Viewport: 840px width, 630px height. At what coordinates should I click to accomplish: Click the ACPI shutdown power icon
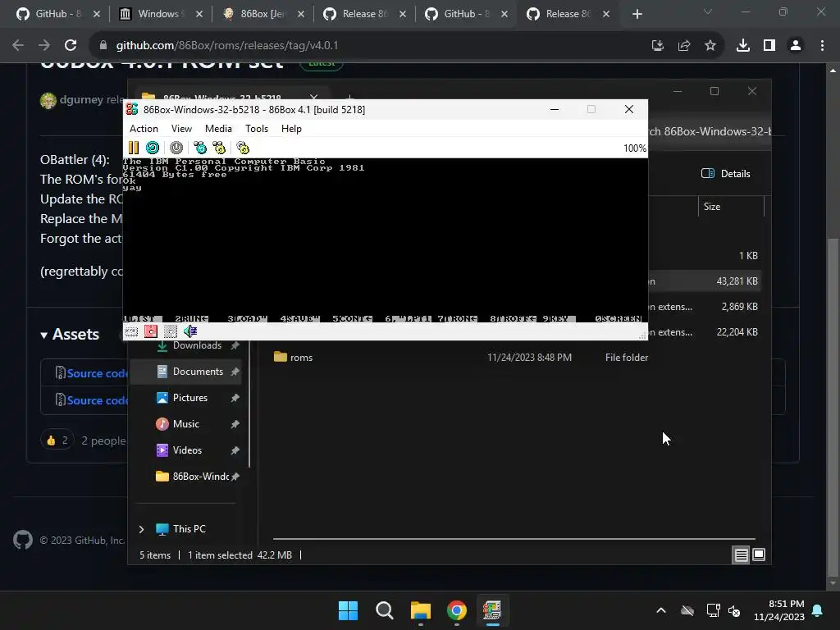[x=176, y=148]
